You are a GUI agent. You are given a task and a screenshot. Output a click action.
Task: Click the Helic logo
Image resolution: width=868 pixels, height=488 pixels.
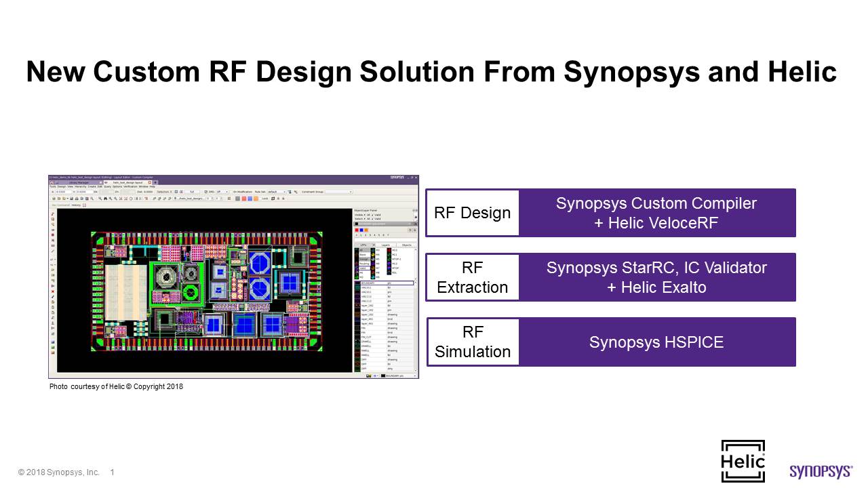coord(743,462)
